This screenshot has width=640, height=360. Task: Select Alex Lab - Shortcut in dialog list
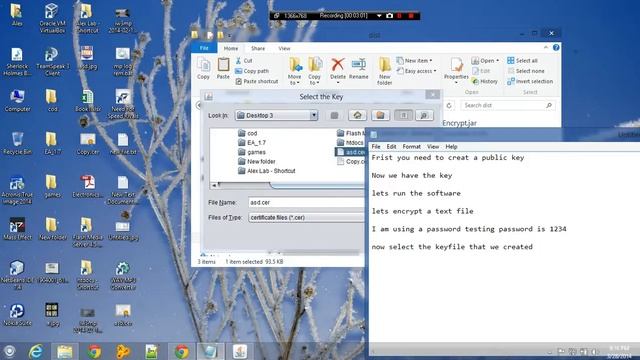pyautogui.click(x=267, y=171)
